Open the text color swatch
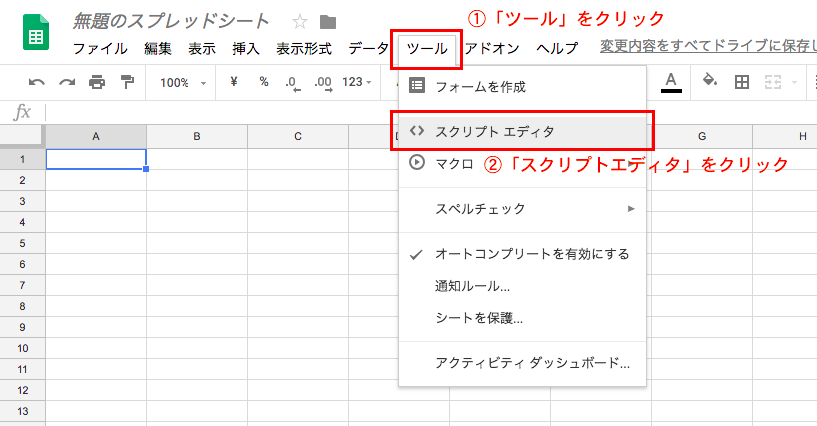817x426 pixels. coord(671,82)
